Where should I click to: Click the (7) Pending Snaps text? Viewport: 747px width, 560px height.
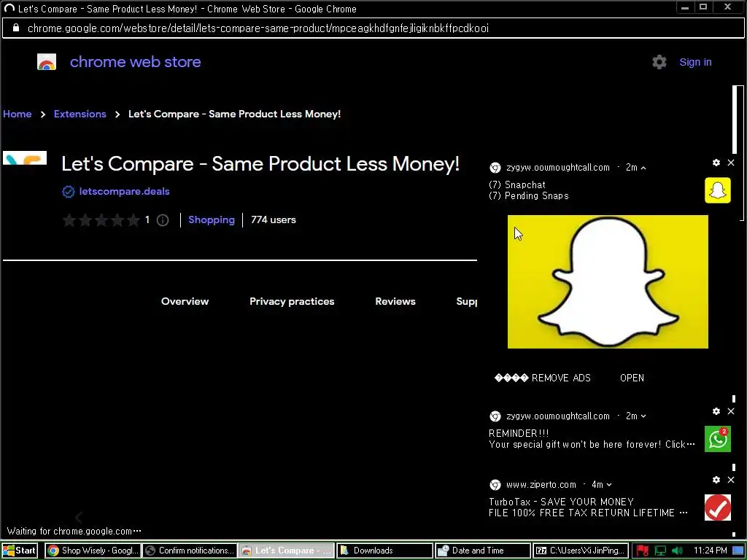click(529, 195)
